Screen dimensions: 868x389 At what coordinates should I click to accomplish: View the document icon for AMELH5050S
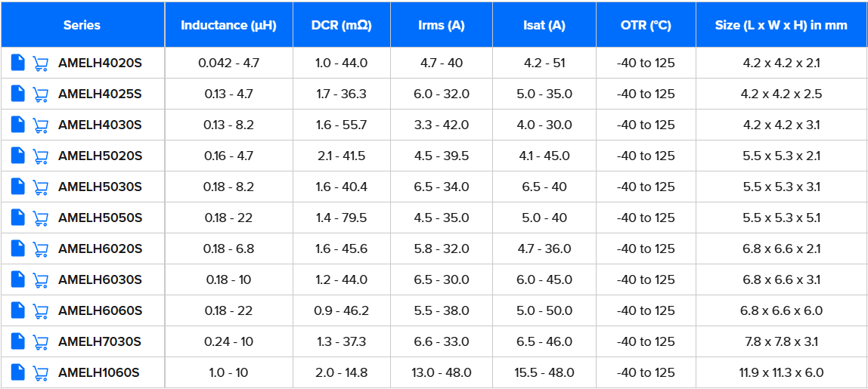(x=18, y=218)
